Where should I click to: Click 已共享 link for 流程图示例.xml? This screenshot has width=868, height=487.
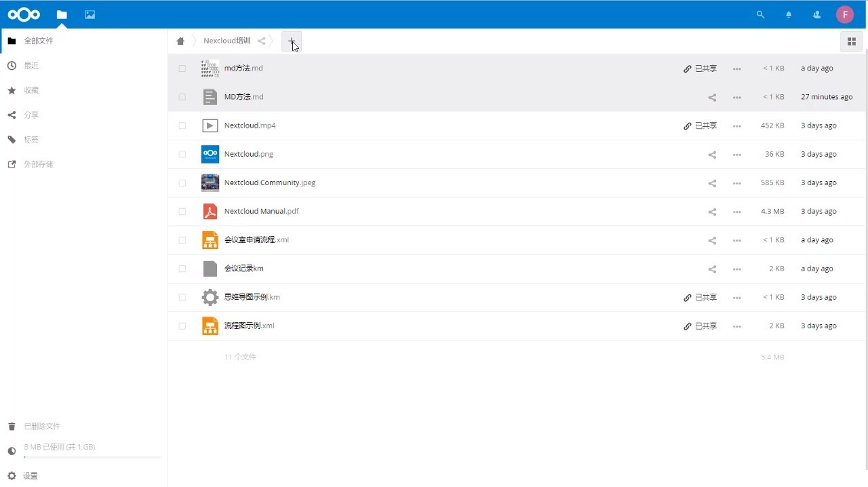pos(700,326)
